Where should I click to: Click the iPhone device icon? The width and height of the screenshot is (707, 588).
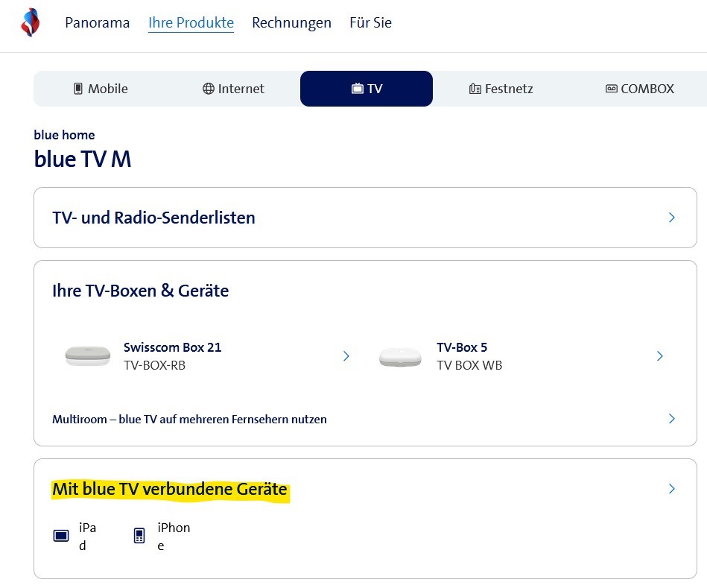pyautogui.click(x=139, y=536)
